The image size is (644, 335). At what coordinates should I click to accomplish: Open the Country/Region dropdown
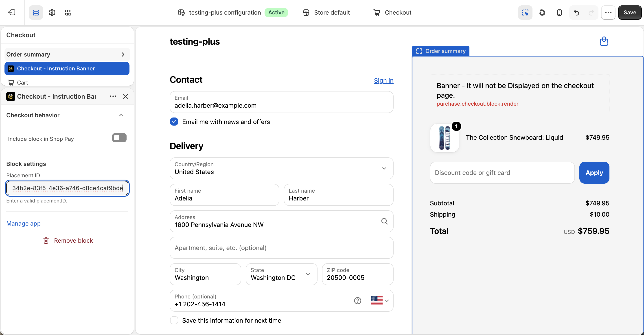[282, 168]
